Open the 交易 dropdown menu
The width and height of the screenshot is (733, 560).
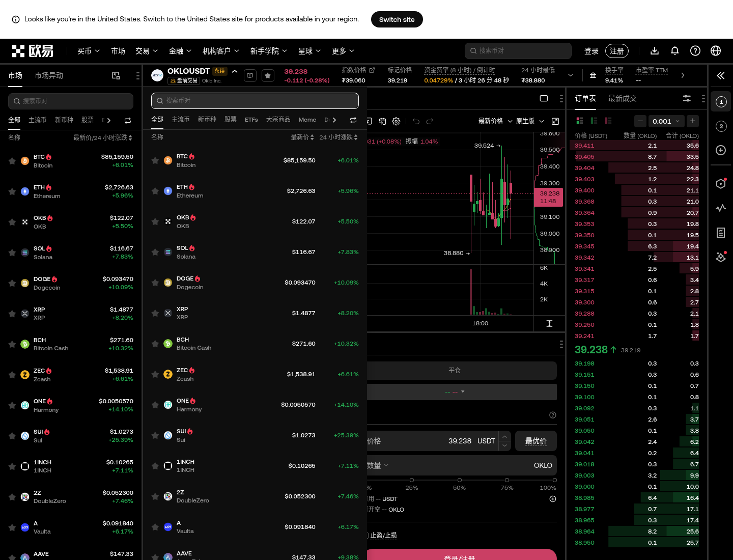tap(147, 51)
